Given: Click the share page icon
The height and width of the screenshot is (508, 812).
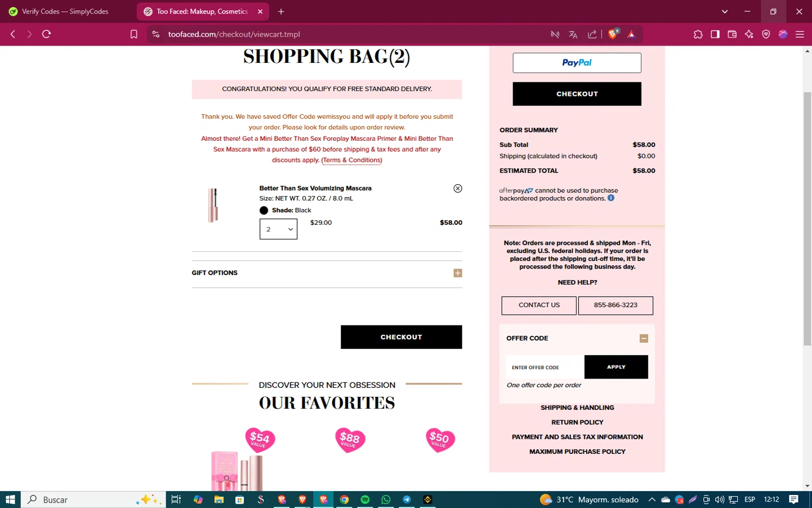Looking at the screenshot, I should tap(592, 34).
